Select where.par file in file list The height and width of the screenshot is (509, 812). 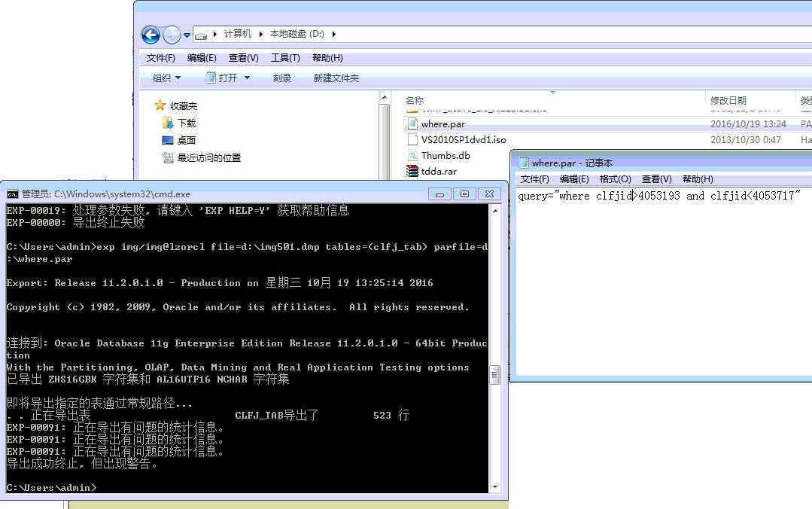[442, 124]
